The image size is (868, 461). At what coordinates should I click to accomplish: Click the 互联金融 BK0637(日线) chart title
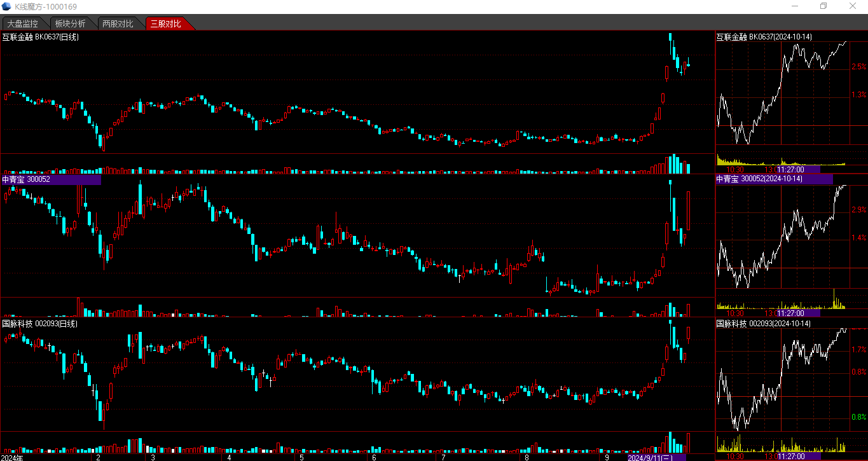41,38
